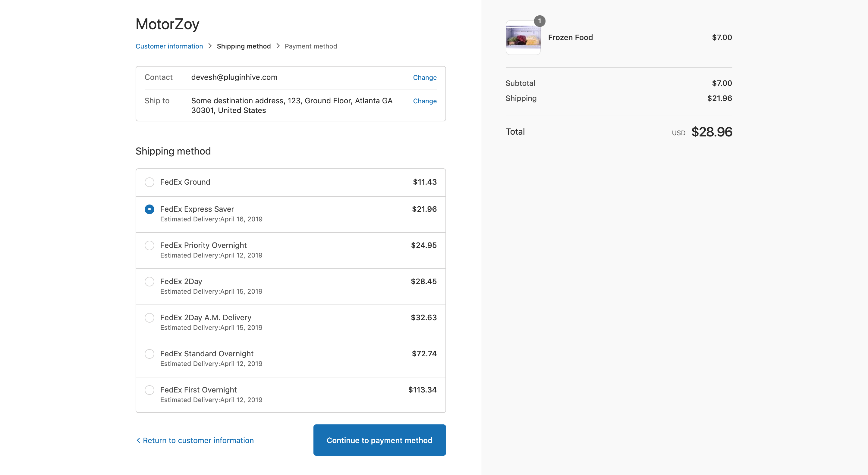Click the $24.95 Priority Overnight price
868x475 pixels.
point(423,245)
